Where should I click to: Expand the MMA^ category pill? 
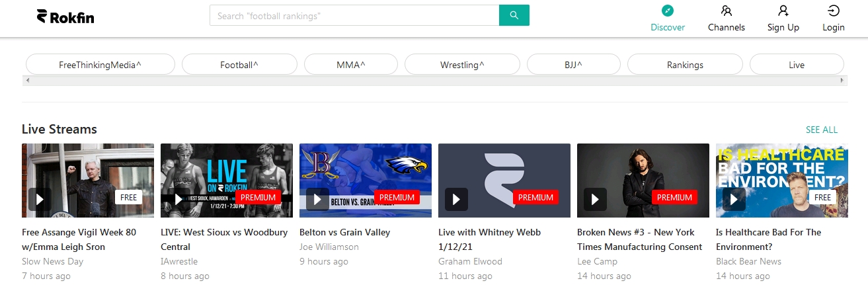click(x=350, y=65)
